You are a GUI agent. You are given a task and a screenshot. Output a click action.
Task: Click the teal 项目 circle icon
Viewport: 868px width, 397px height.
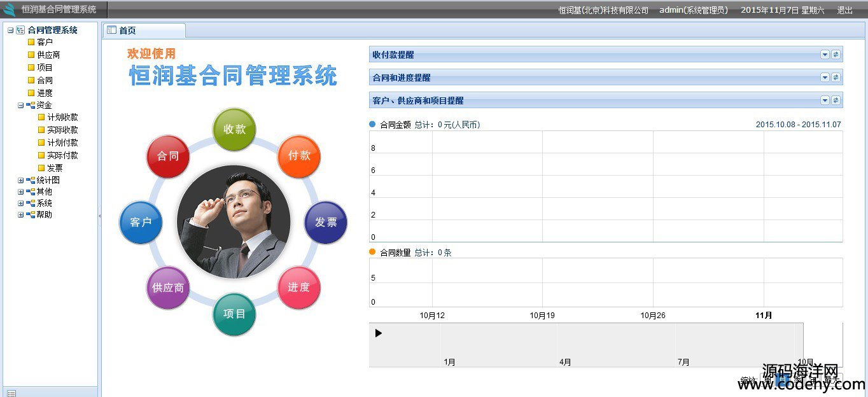coord(234,314)
